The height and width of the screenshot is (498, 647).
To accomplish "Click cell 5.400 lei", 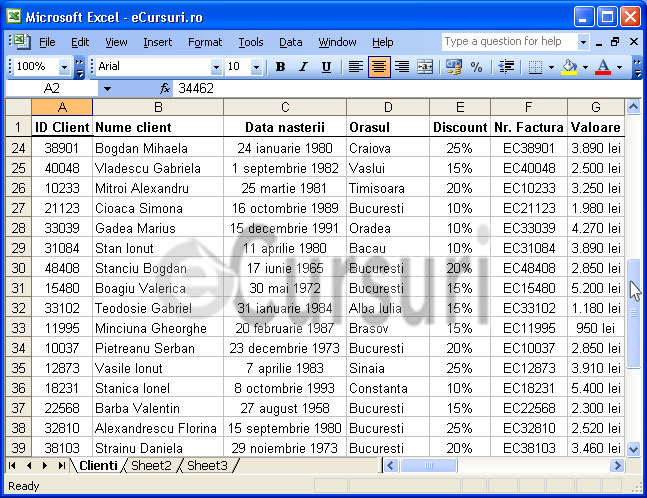I will [596, 388].
